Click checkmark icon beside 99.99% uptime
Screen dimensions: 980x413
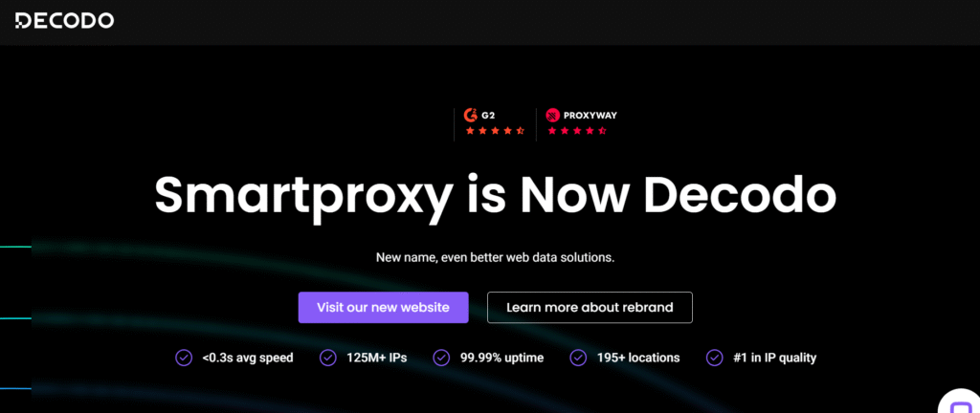click(441, 359)
